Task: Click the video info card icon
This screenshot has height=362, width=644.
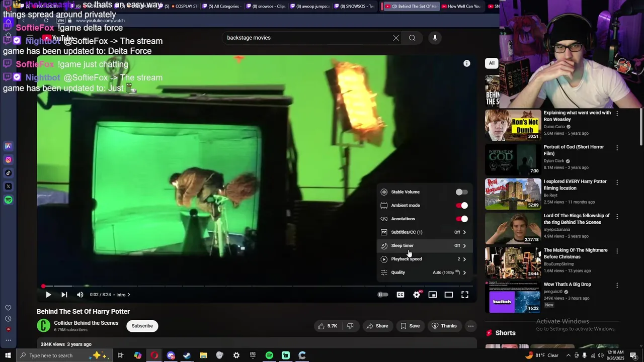Action: tap(467, 63)
